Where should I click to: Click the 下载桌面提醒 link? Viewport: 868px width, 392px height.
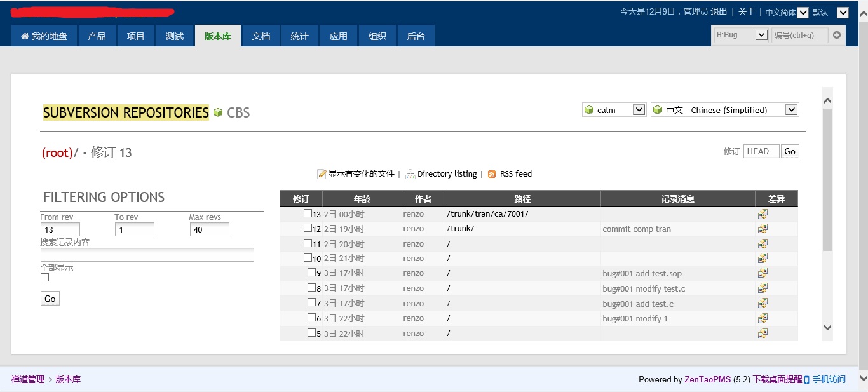click(778, 379)
